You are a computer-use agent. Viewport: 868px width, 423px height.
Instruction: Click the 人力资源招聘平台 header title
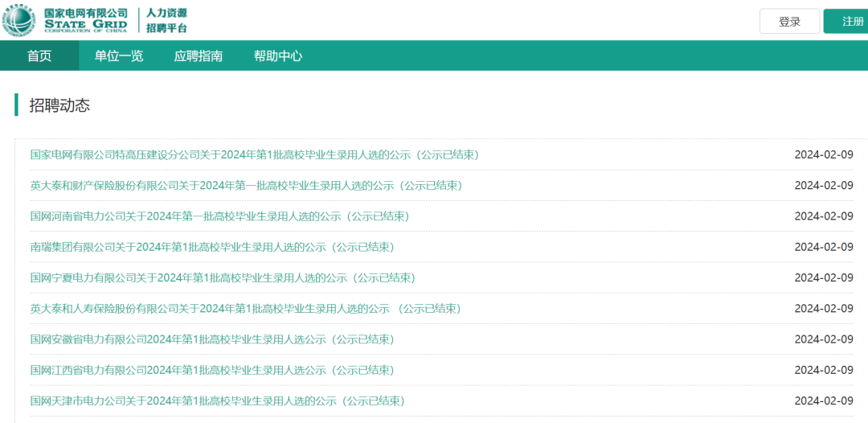point(166,20)
